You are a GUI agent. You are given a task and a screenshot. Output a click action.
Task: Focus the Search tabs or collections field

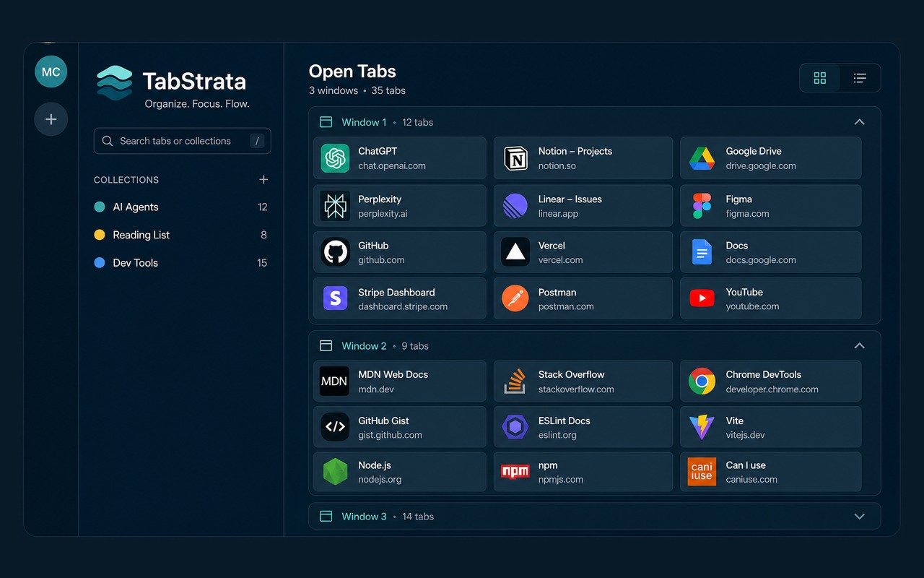point(183,141)
